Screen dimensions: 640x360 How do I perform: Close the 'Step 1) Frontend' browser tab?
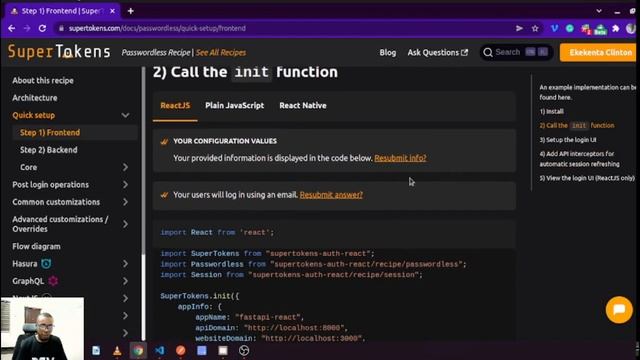[x=112, y=11]
